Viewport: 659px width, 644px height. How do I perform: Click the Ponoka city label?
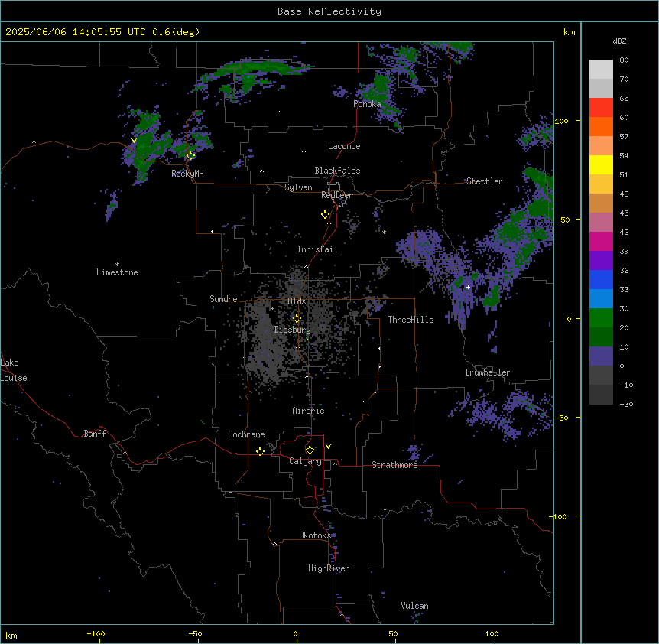click(367, 104)
